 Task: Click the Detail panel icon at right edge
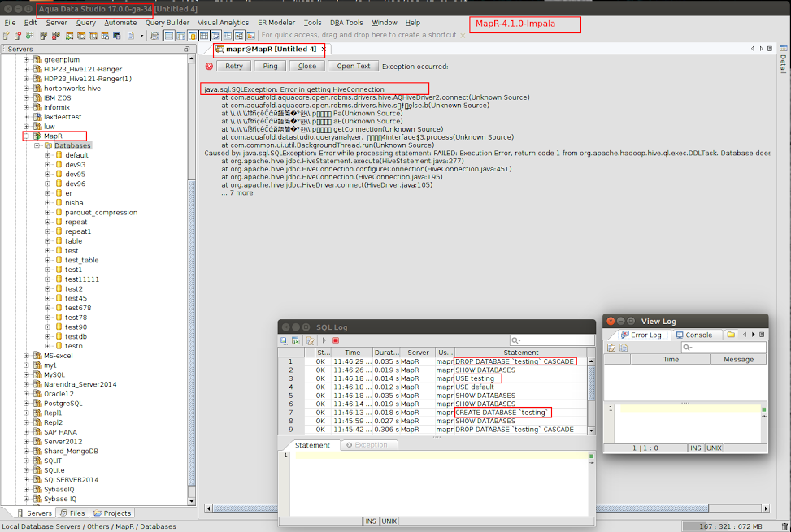784,49
